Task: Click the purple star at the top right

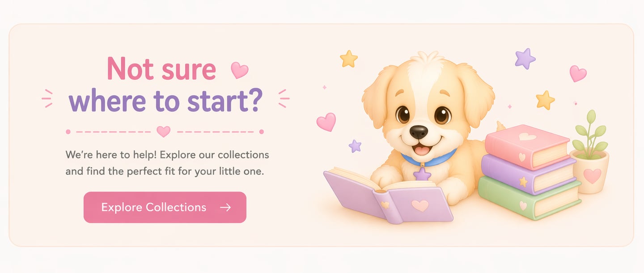Action: (525, 59)
